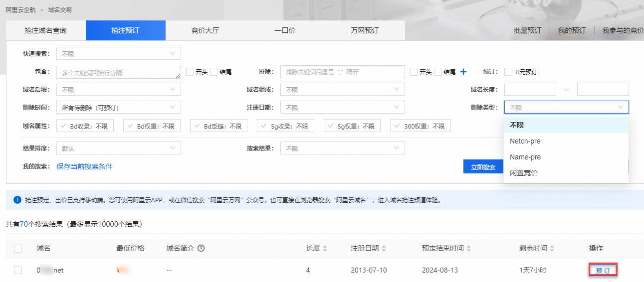Open the 快速搜索 dropdown

point(119,53)
